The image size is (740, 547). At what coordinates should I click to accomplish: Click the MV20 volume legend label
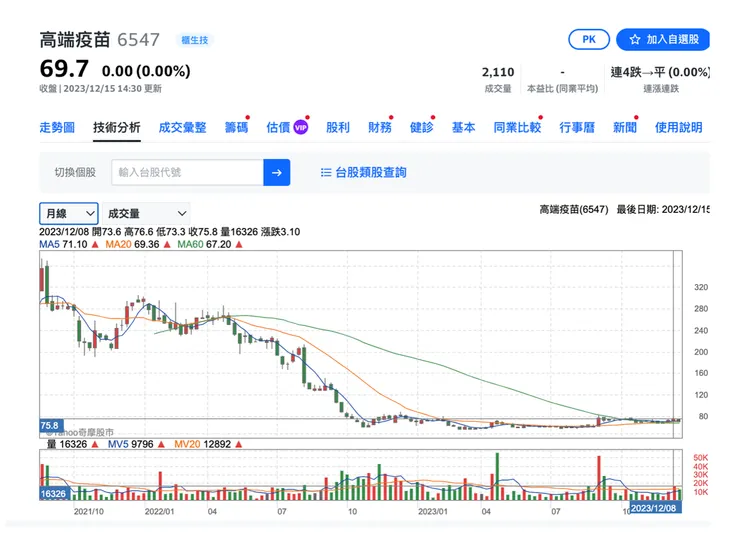pos(187,444)
